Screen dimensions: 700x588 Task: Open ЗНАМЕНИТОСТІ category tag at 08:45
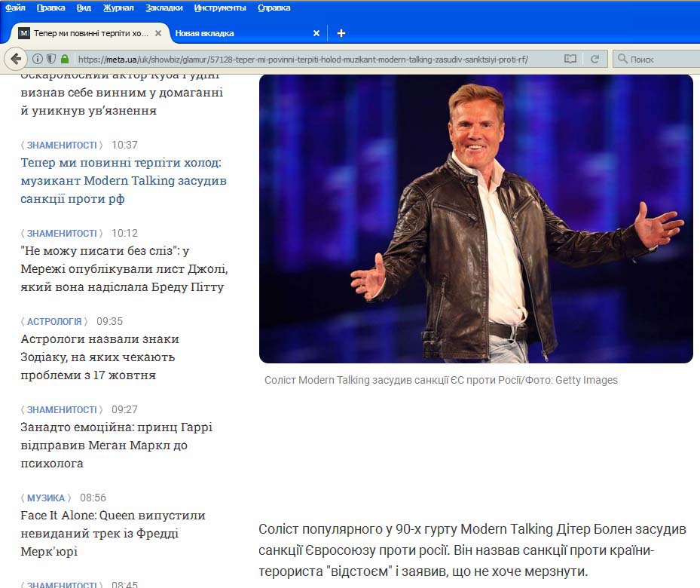pos(62,584)
